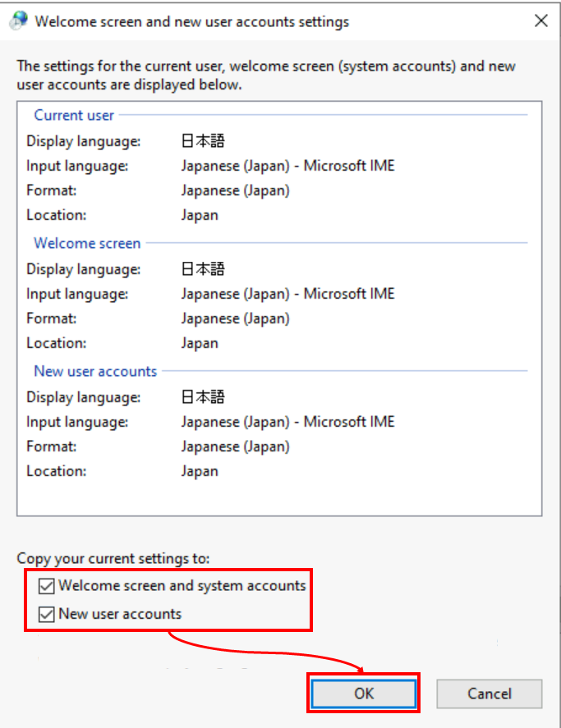561x728 pixels.
Task: Click the dialog title text
Action: (x=191, y=22)
